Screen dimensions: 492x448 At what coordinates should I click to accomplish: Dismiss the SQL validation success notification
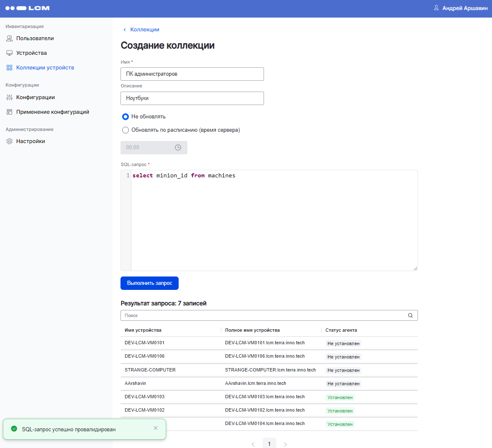click(x=156, y=428)
